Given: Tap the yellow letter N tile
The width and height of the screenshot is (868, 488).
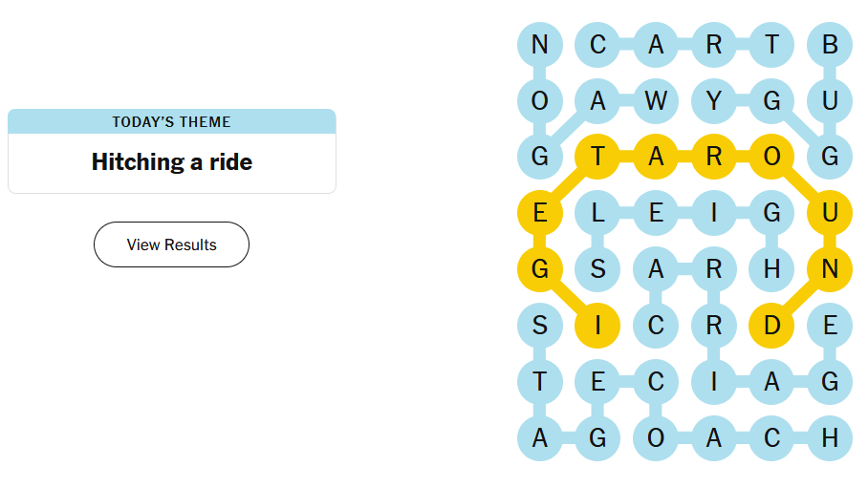Looking at the screenshot, I should coord(829,269).
